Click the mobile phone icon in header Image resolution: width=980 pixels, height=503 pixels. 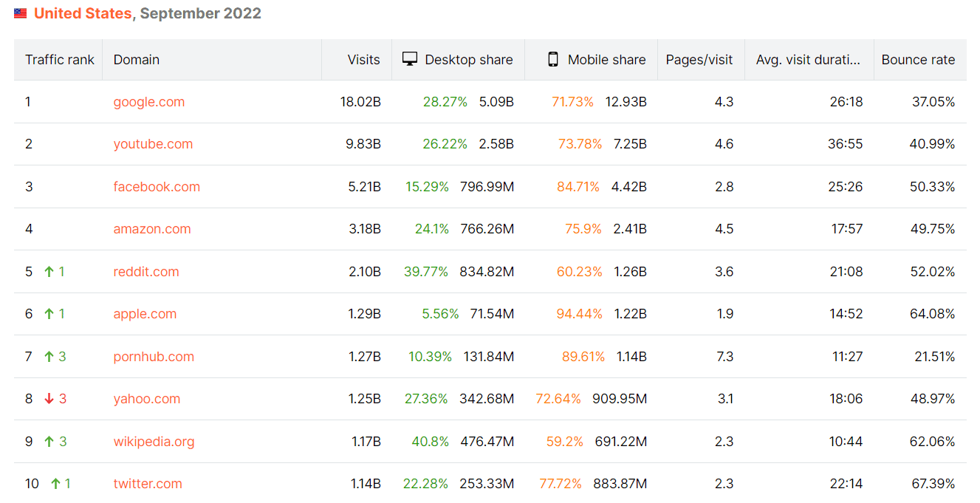click(552, 59)
